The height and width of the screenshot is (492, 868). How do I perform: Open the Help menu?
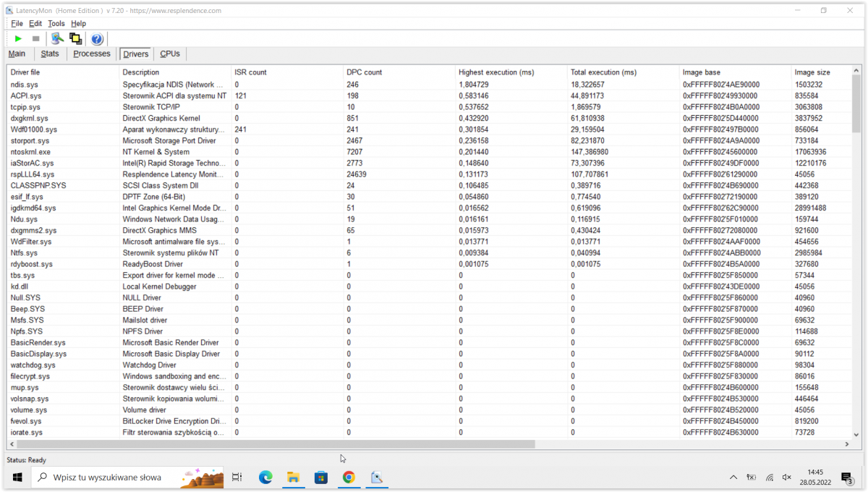point(78,24)
